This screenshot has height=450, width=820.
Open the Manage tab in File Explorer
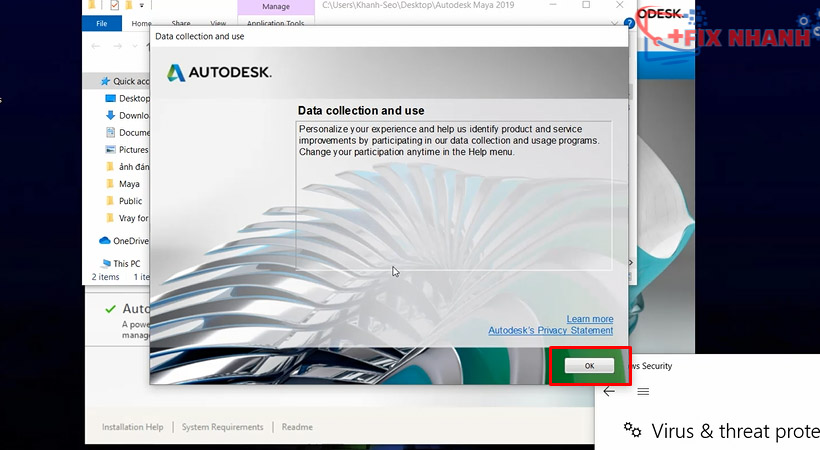tap(276, 7)
